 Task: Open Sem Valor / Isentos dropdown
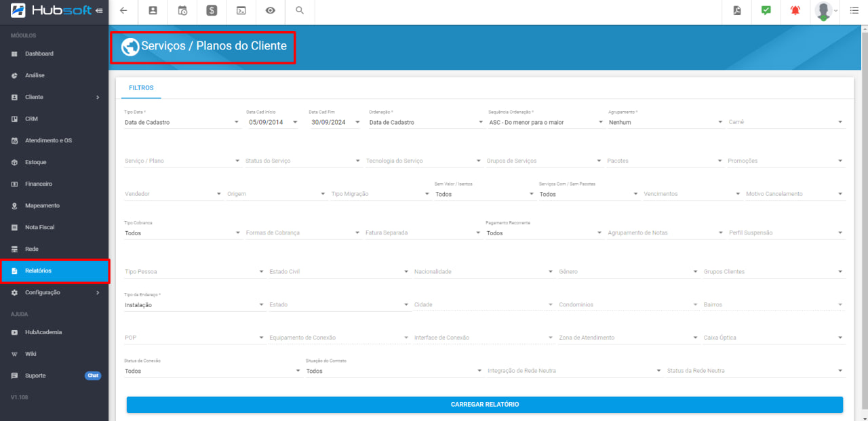[485, 194]
